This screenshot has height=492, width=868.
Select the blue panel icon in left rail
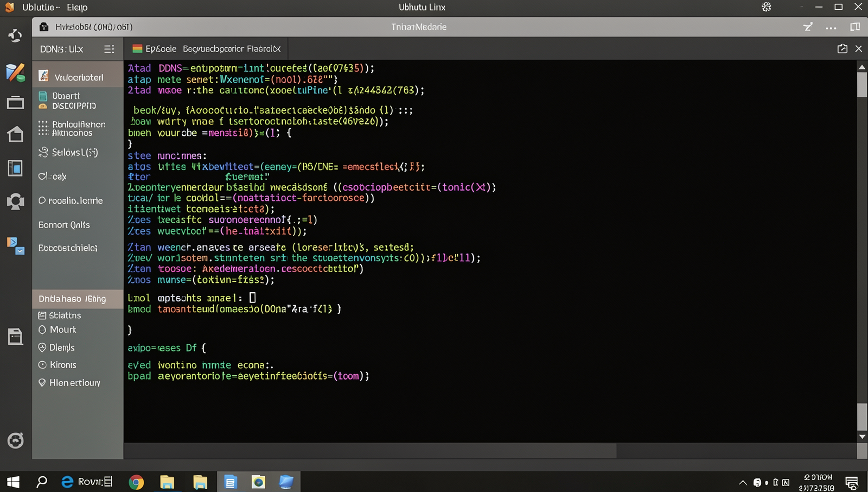tap(15, 168)
